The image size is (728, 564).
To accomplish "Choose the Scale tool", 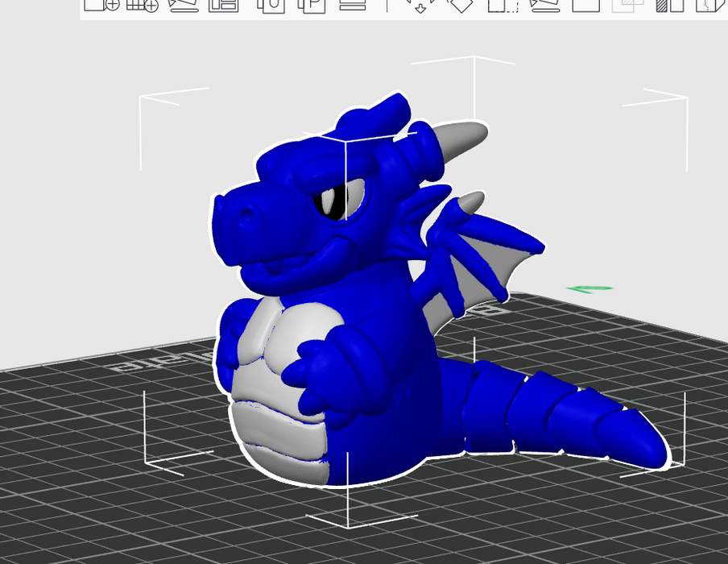I will click(503, 5).
